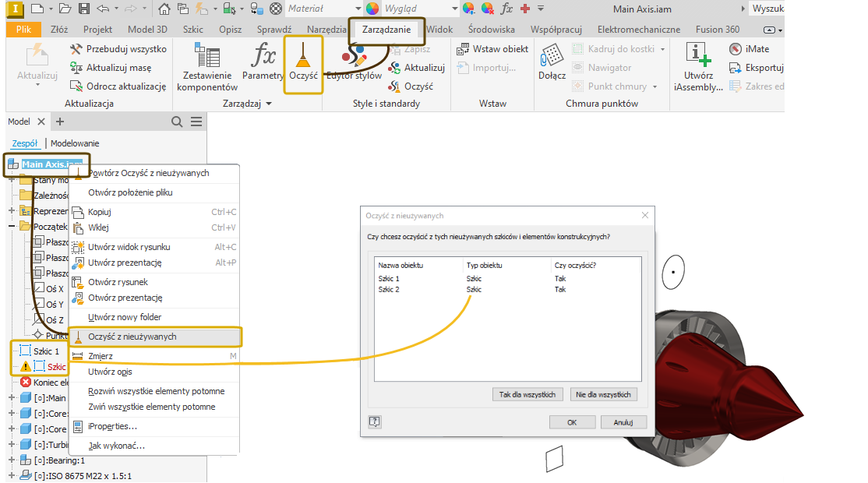868x483 pixels.
Task: Go to Home view house icon
Action: pyautogui.click(x=164, y=9)
